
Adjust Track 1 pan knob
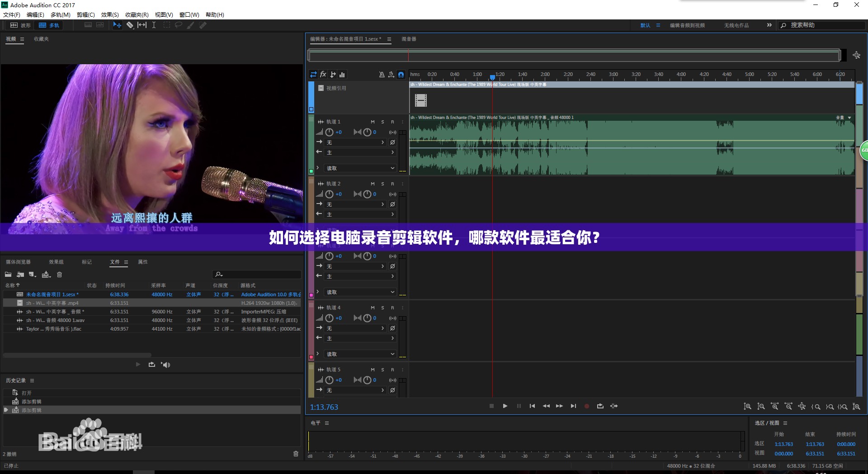(x=367, y=133)
